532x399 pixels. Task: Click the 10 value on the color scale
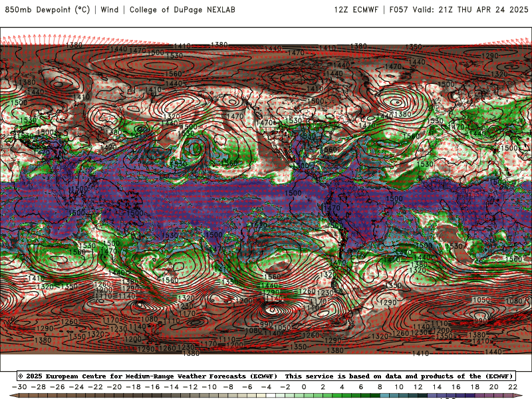point(399,387)
